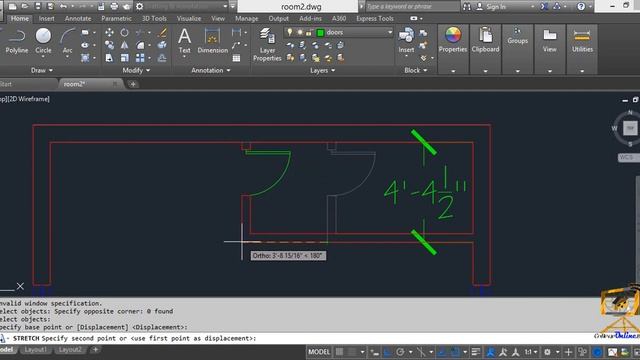Click the Undo arrow icon
The image size is (640, 360).
pos(63,7)
